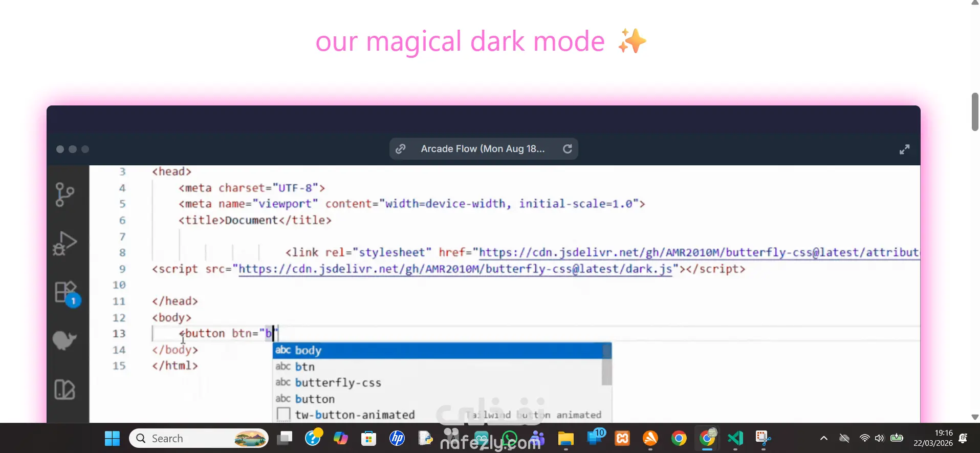The image size is (980, 453).
Task: Open Task View from taskbar
Action: tap(285, 439)
